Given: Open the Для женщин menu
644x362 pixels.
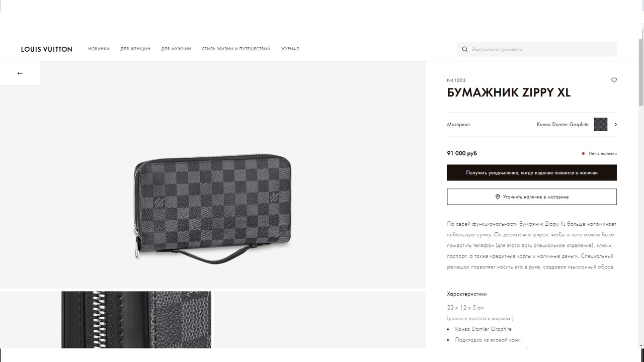Looking at the screenshot, I should coord(135,49).
